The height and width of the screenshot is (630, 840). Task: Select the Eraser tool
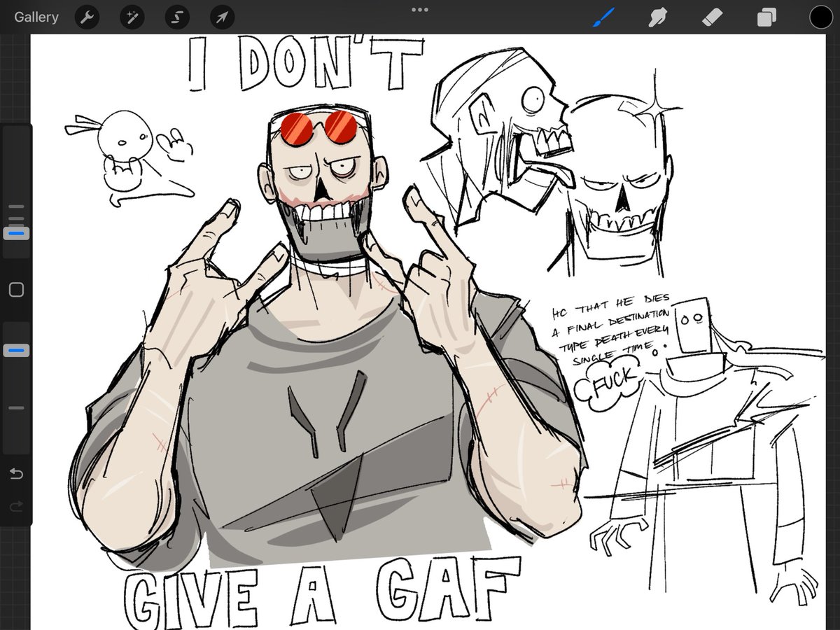712,17
